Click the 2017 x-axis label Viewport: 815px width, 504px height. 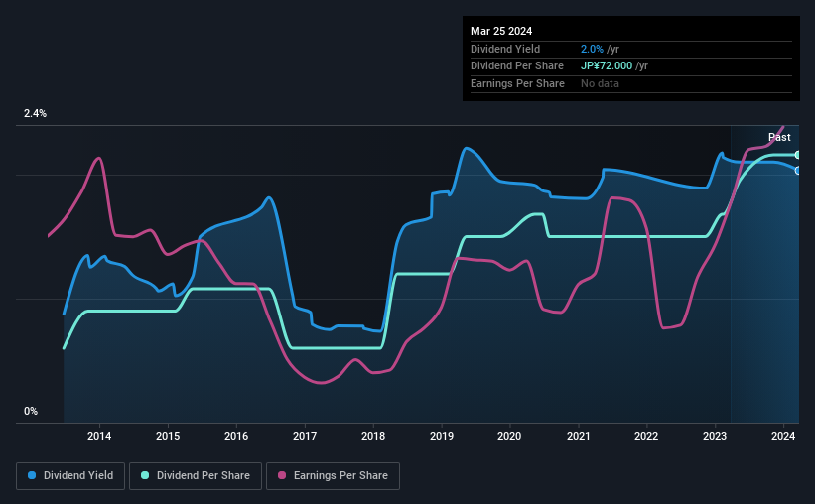(x=305, y=436)
